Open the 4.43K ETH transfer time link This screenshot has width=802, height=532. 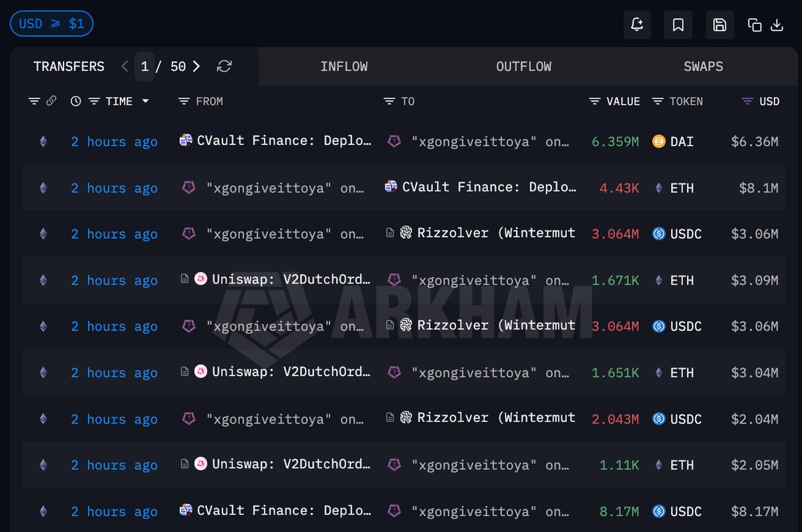coord(114,188)
